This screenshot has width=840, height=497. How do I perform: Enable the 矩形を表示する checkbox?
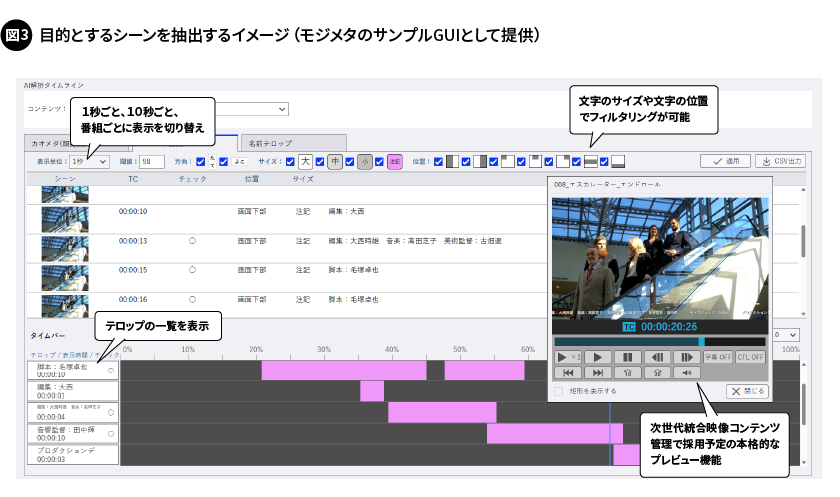(560, 391)
